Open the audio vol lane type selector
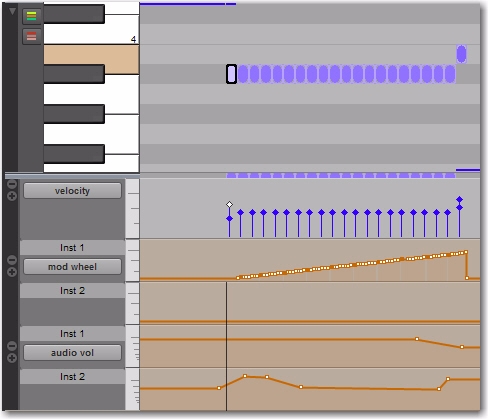 point(72,353)
